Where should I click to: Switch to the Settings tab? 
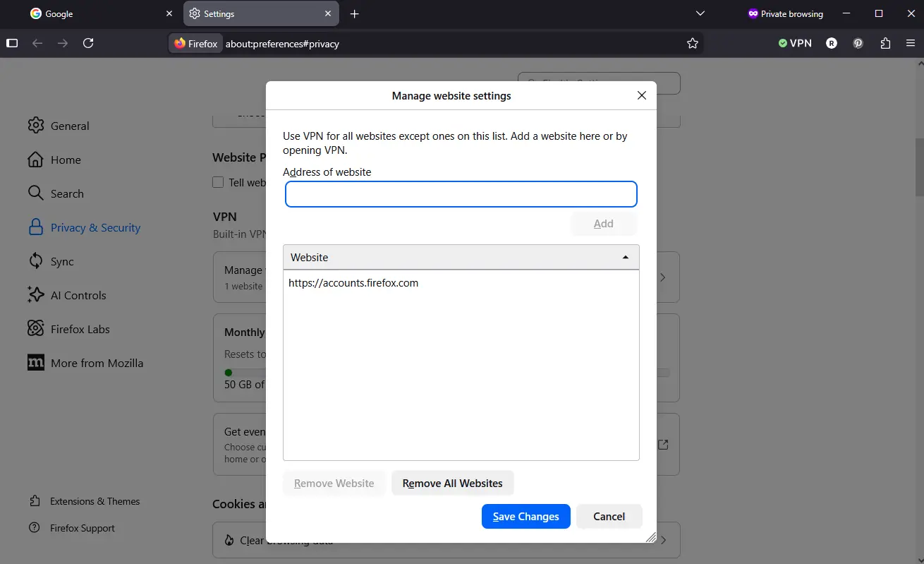pyautogui.click(x=261, y=13)
